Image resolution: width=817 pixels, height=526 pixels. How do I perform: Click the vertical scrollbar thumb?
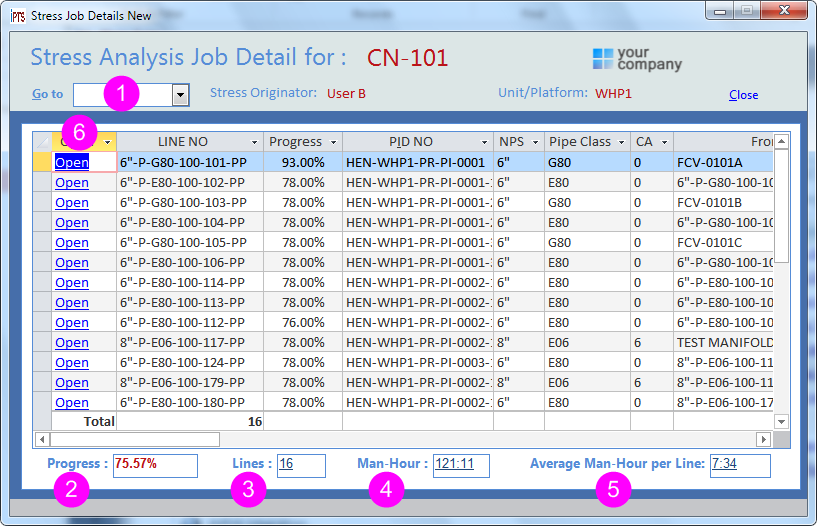click(x=781, y=206)
